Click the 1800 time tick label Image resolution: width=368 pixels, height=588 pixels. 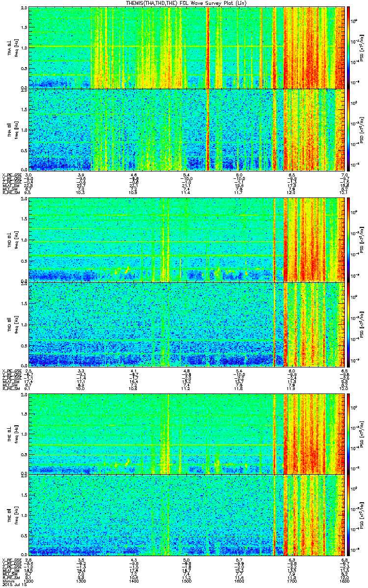[x=345, y=581]
